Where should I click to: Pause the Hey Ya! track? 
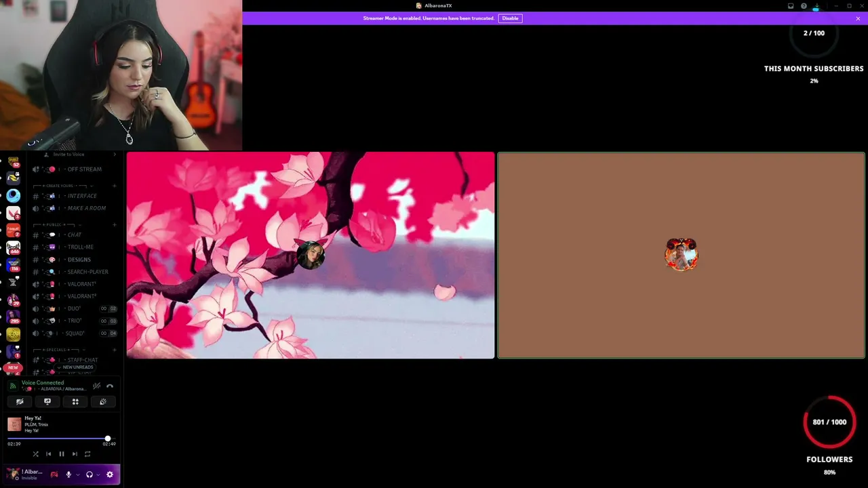pos(61,454)
